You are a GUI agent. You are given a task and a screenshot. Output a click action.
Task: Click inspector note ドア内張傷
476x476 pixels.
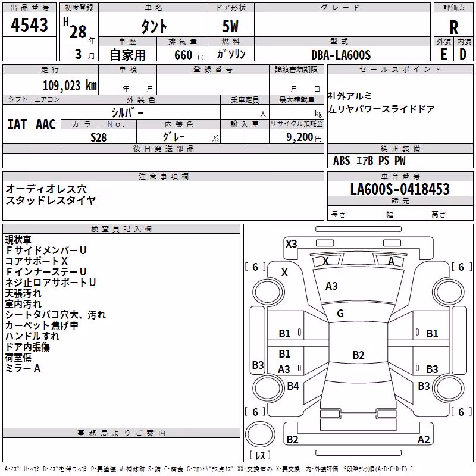27,347
